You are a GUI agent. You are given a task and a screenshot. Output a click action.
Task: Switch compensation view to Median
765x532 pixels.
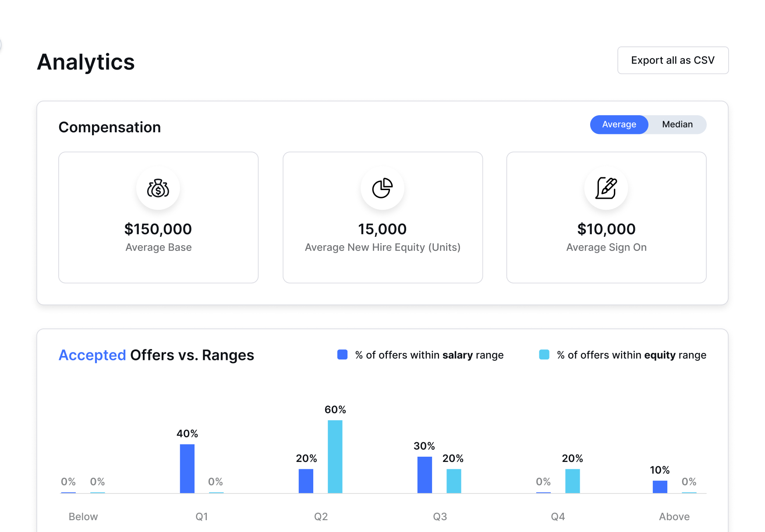(677, 124)
